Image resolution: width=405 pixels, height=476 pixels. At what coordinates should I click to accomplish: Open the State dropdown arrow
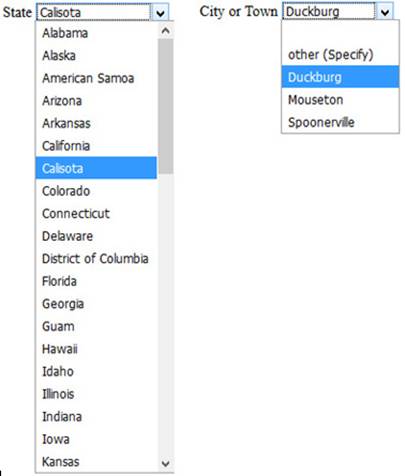[160, 13]
